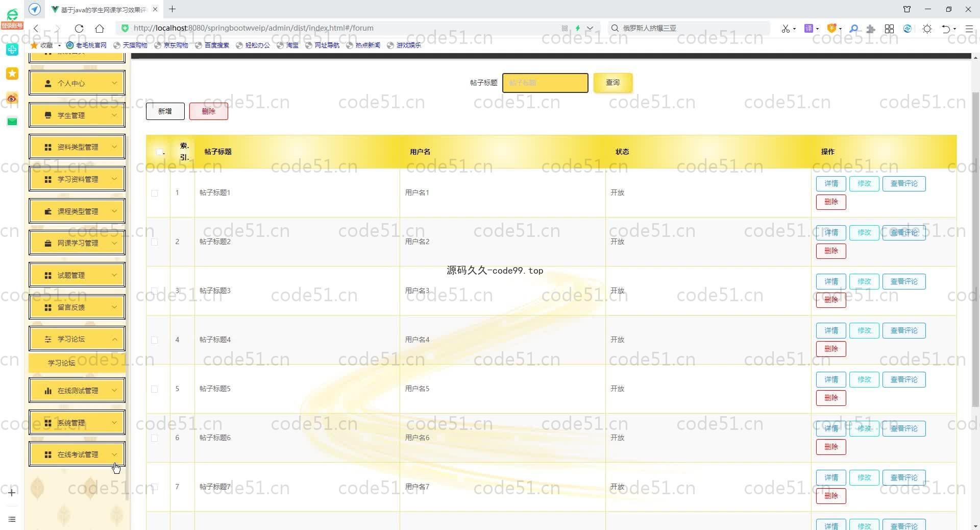Expand the 系统管理 menu chevron
Image resolution: width=980 pixels, height=530 pixels.
[114, 423]
